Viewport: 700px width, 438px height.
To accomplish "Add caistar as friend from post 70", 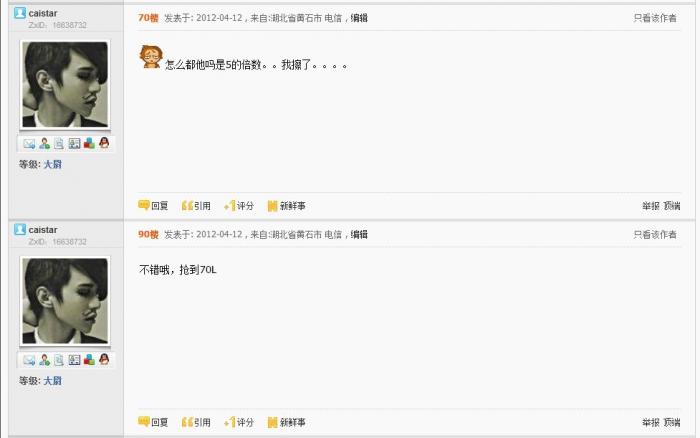I will click(44, 143).
